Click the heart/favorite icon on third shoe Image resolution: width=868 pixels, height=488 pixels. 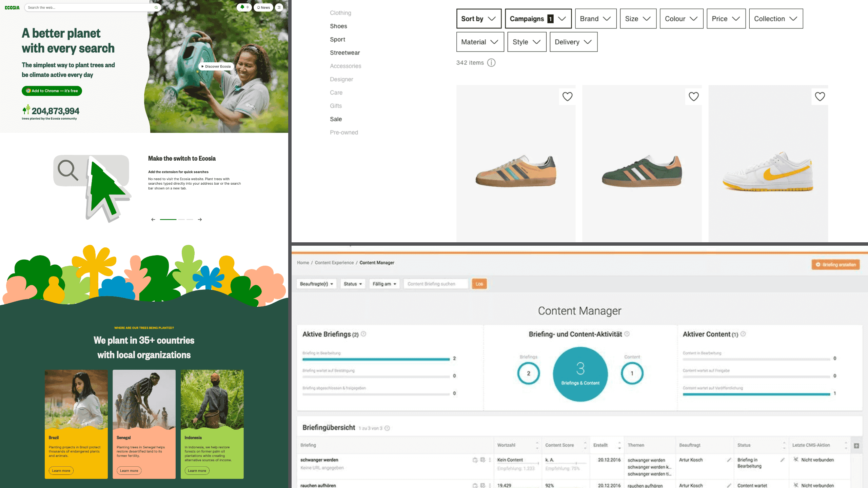point(820,97)
